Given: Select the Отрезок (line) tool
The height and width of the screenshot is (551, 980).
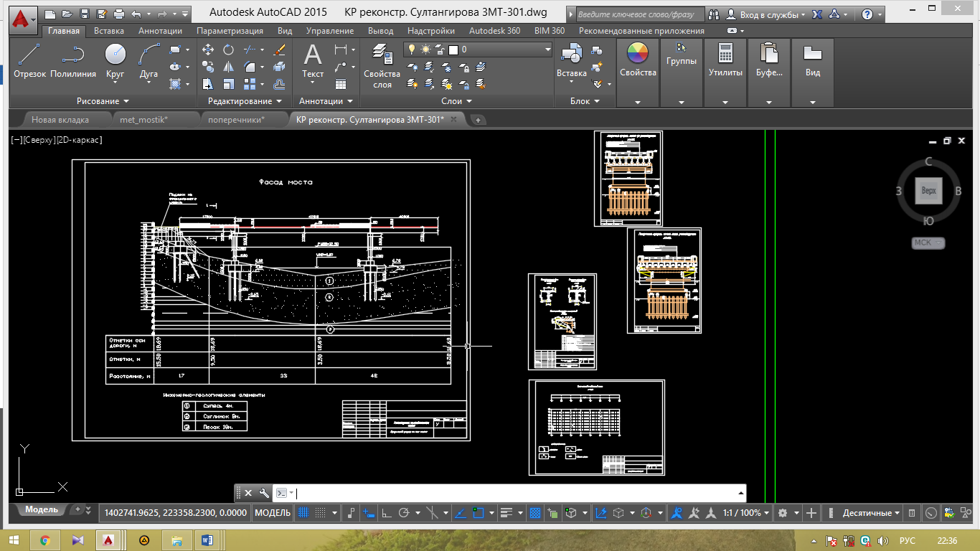Looking at the screenshot, I should click(x=29, y=60).
